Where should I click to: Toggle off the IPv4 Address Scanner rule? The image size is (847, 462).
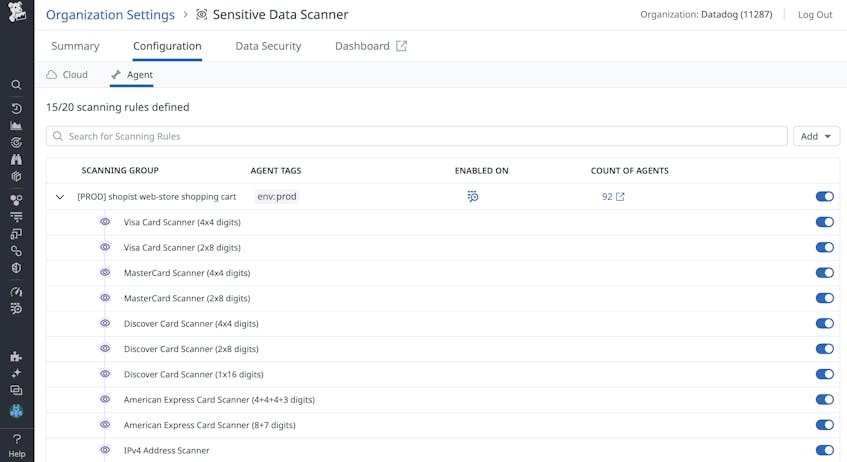point(824,451)
